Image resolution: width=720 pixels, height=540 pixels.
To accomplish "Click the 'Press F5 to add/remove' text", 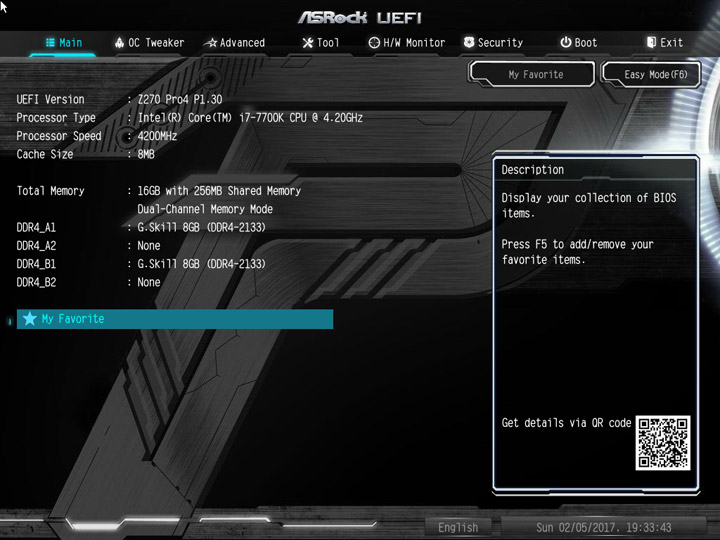I will [x=577, y=252].
